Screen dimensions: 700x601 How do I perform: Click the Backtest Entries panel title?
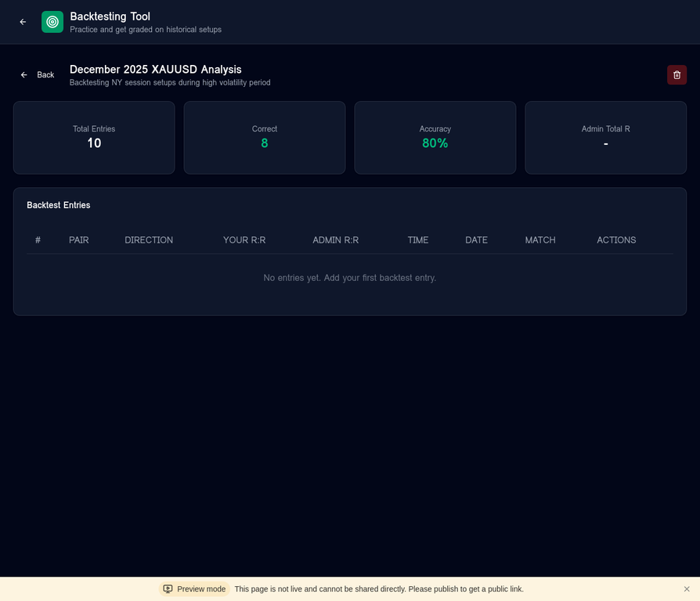pyautogui.click(x=58, y=205)
